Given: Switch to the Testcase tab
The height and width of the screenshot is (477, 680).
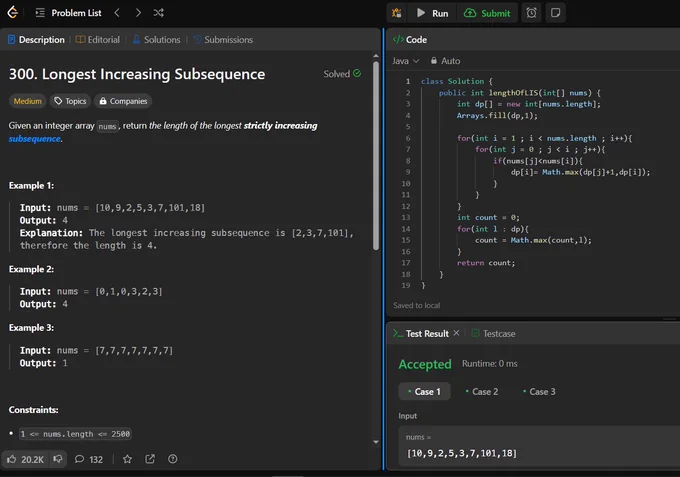Looking at the screenshot, I should coord(494,333).
